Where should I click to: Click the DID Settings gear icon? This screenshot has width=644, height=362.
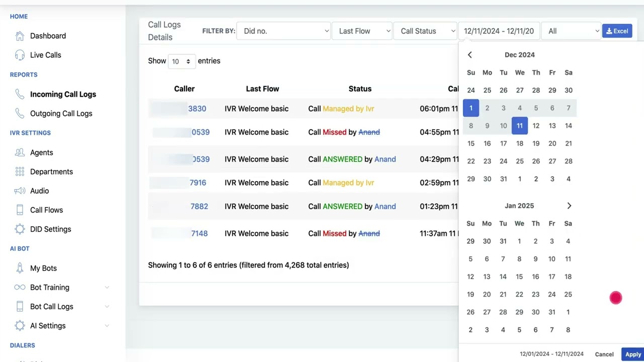[20, 229]
